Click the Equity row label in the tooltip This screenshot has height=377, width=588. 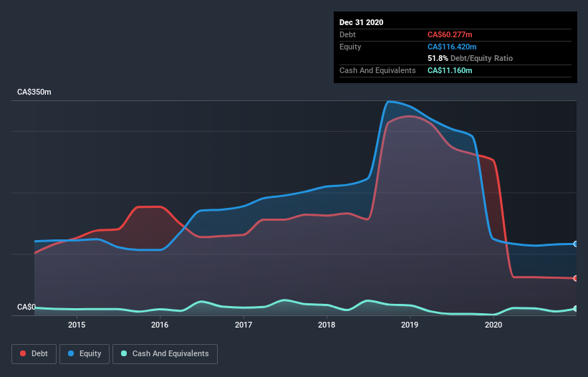coord(350,47)
